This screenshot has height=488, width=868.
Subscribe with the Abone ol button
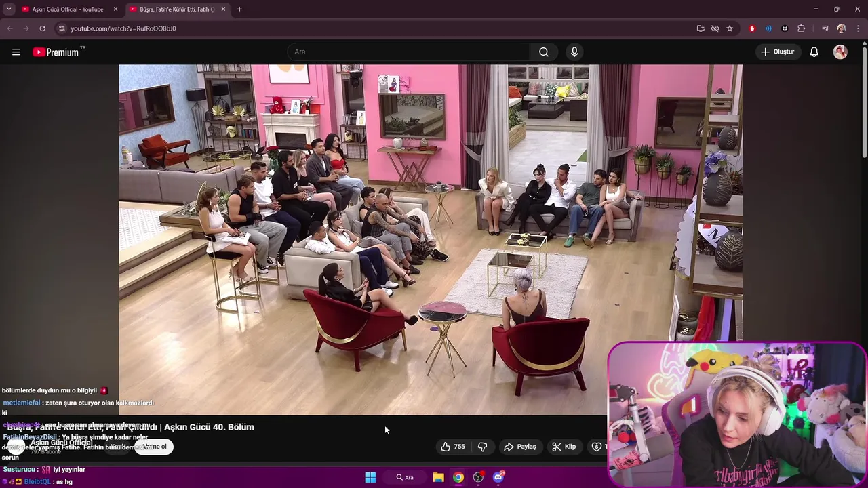[154, 447]
